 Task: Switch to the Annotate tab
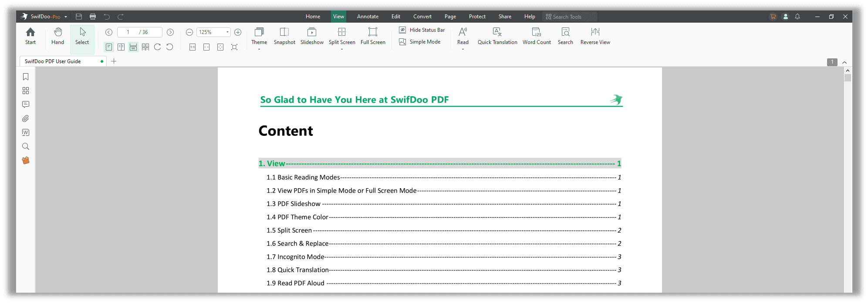[x=368, y=17]
